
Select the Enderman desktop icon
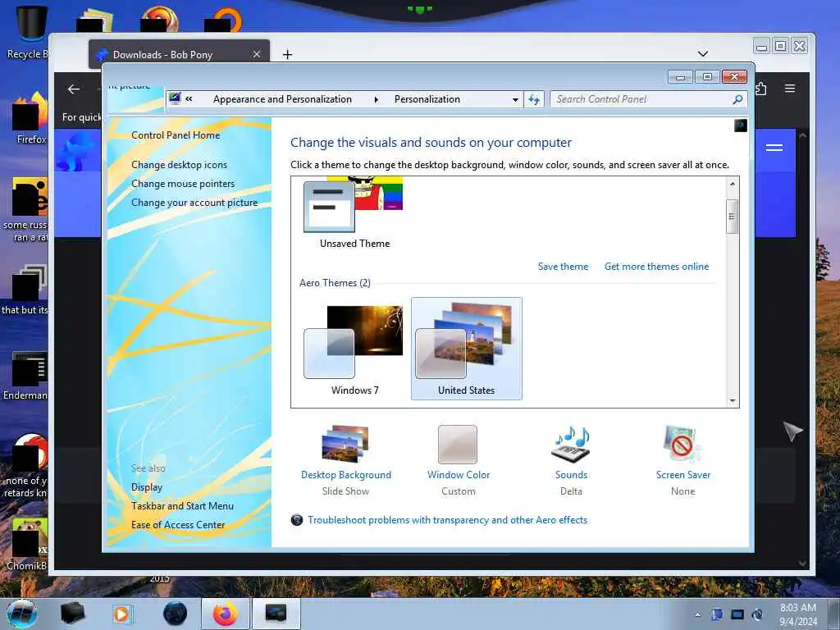(25, 376)
